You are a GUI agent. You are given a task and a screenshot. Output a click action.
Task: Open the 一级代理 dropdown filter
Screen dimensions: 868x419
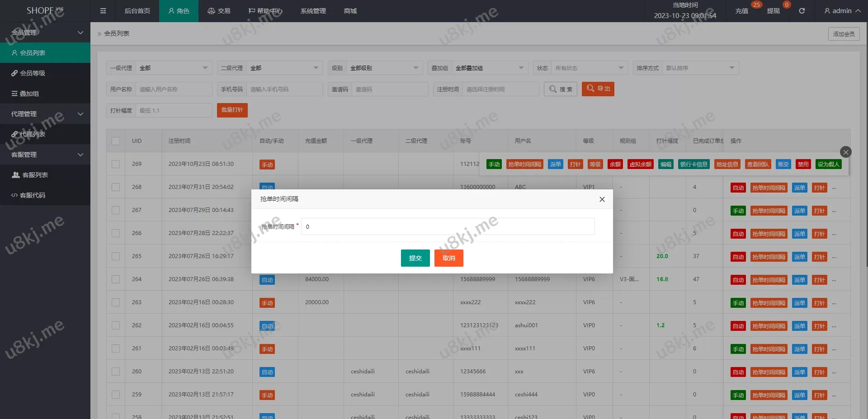tap(174, 68)
